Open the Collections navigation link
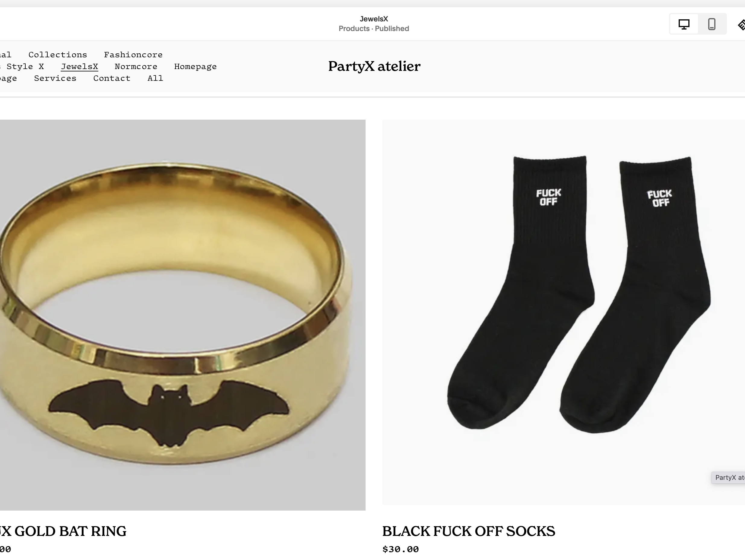 coord(58,55)
